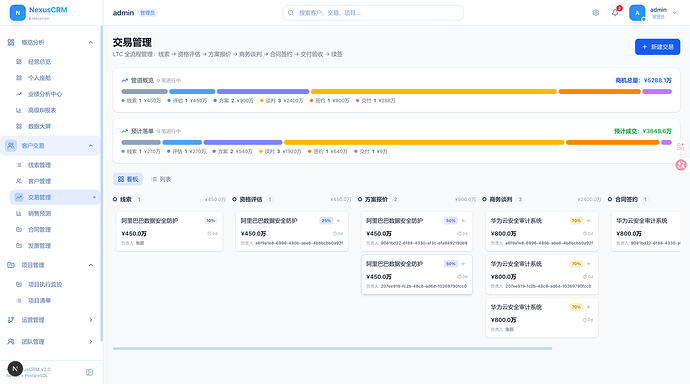Click the 线索管理 list icon
Screen dimensions: 690x384
tap(19, 165)
